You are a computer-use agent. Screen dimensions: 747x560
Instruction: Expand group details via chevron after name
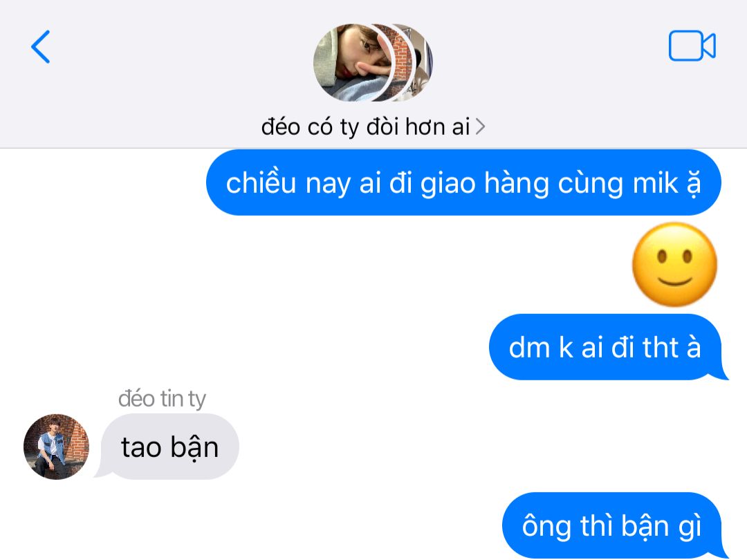pos(480,127)
